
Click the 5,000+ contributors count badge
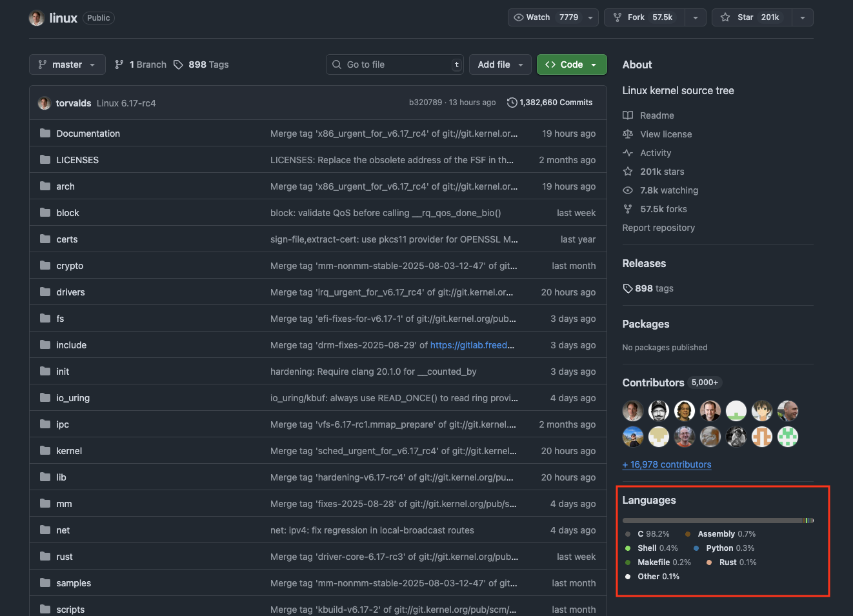pos(705,383)
